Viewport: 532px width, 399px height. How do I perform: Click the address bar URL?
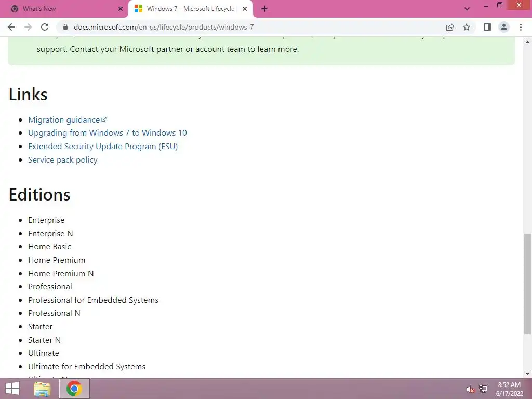[x=164, y=27]
